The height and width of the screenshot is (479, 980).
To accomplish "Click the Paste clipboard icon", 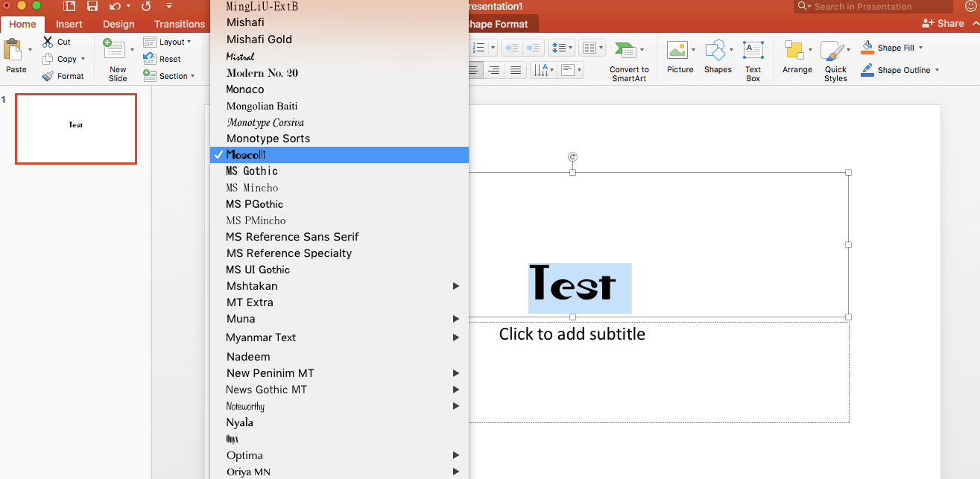I will (13, 51).
